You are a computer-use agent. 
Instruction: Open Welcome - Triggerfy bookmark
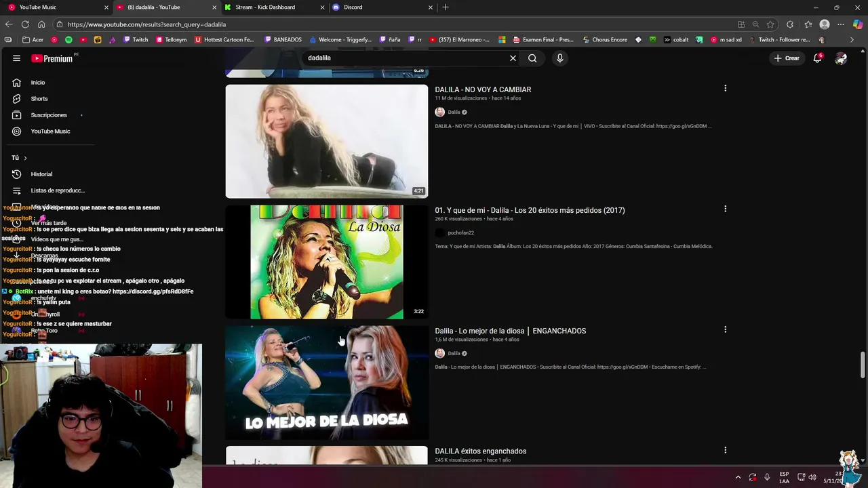[x=340, y=40]
